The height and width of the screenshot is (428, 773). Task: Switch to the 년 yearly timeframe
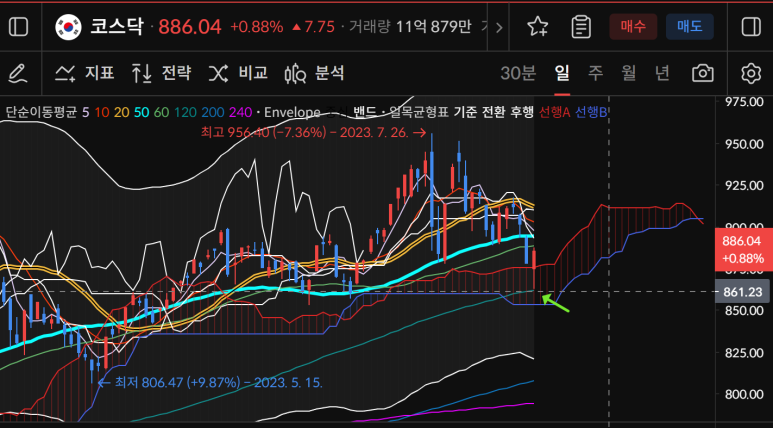coord(662,73)
